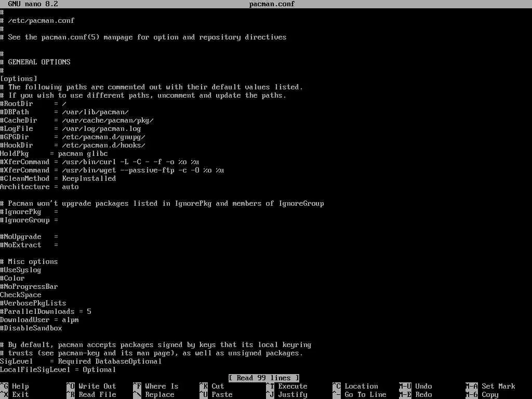This screenshot has height=399, width=532.
Task: Click the curl XferCommand line
Action: [100, 162]
